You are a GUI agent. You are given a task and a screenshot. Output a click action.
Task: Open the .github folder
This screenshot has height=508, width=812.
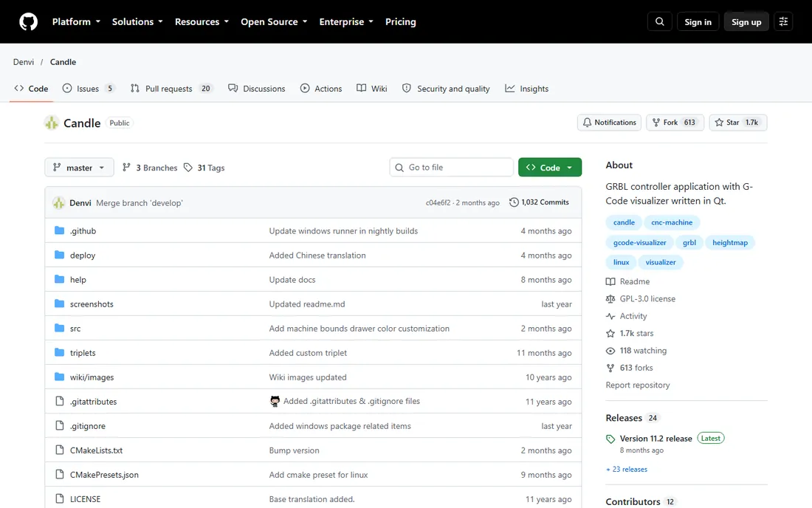point(83,231)
